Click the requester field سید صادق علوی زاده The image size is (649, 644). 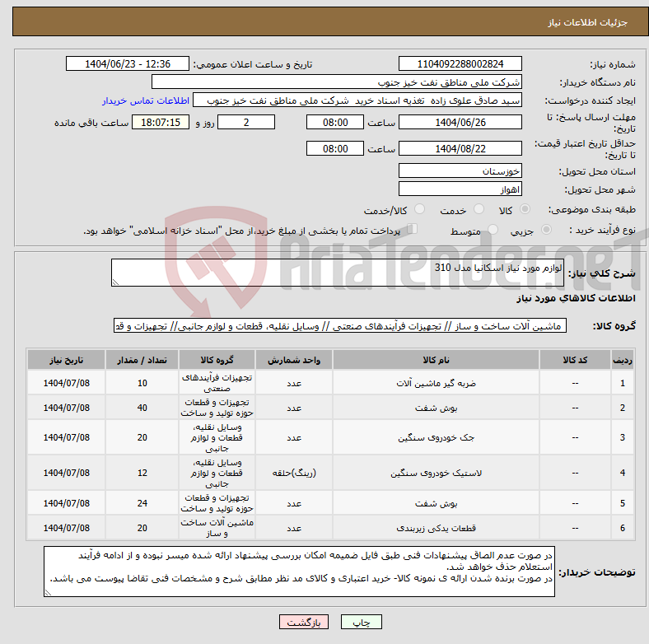pyautogui.click(x=357, y=100)
